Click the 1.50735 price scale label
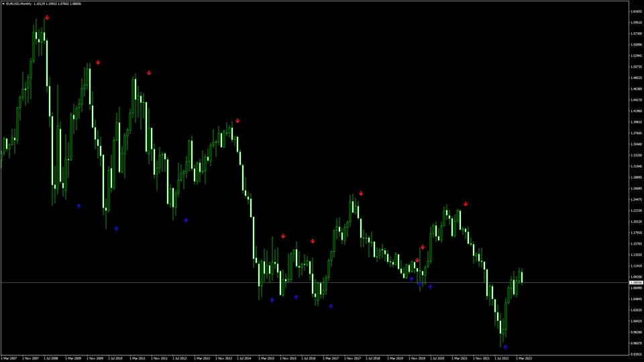Viewport: 644px width, 362px height. point(636,66)
